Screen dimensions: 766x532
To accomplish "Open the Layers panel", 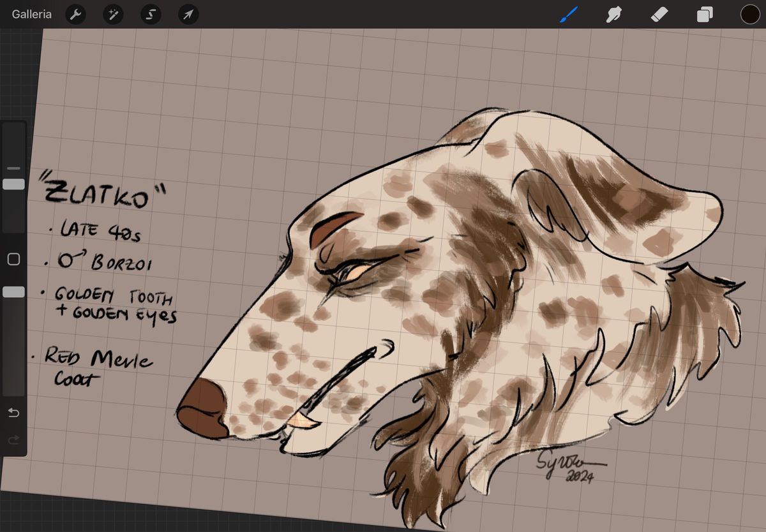I will tap(705, 14).
